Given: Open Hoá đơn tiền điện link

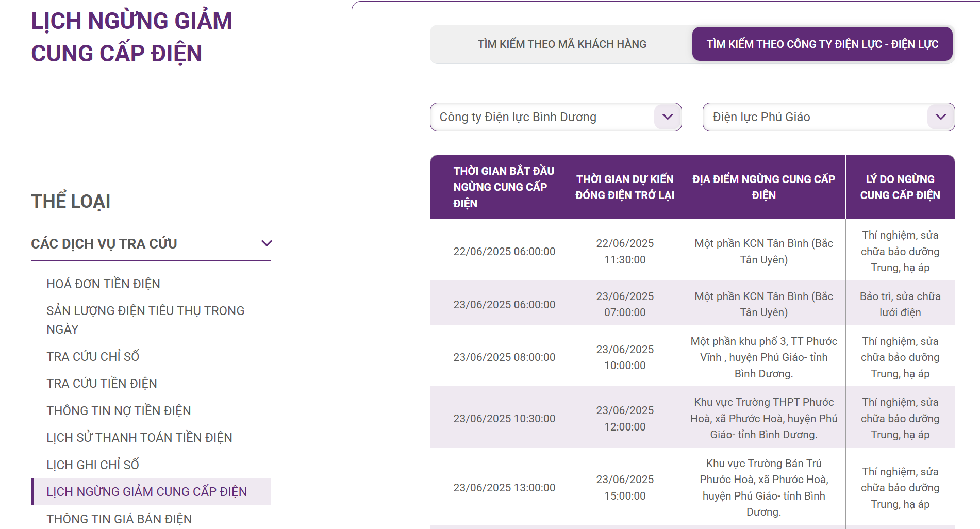Looking at the screenshot, I should [103, 284].
